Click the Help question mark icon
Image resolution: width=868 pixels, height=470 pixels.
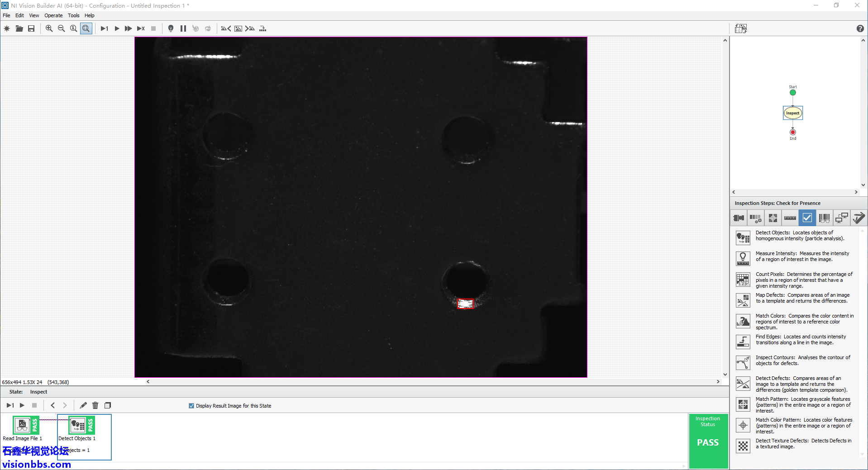pos(860,28)
